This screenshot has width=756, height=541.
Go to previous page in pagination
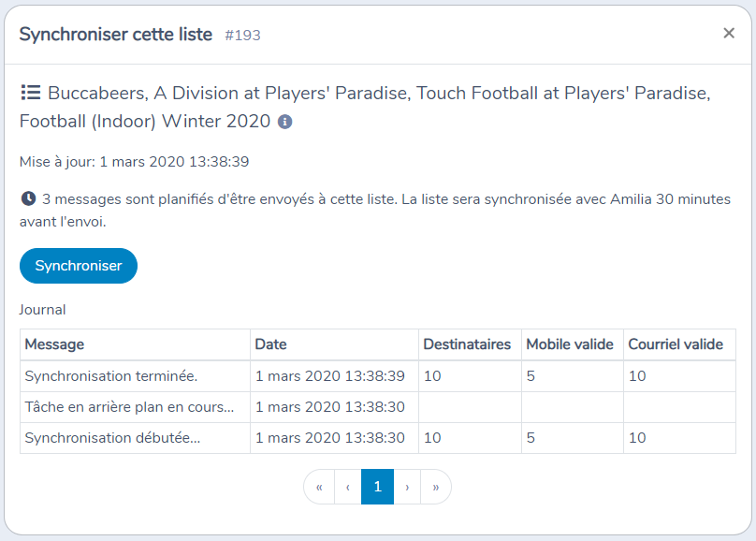(x=348, y=487)
